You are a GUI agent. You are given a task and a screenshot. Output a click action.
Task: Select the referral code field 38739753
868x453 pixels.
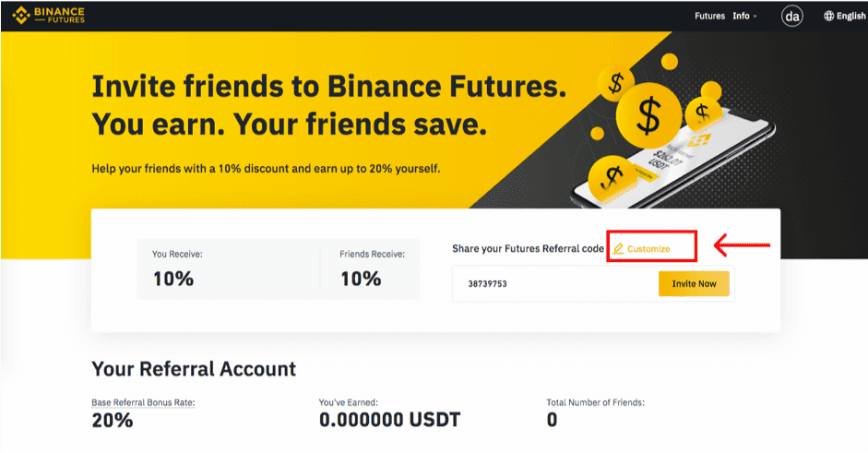coord(555,283)
